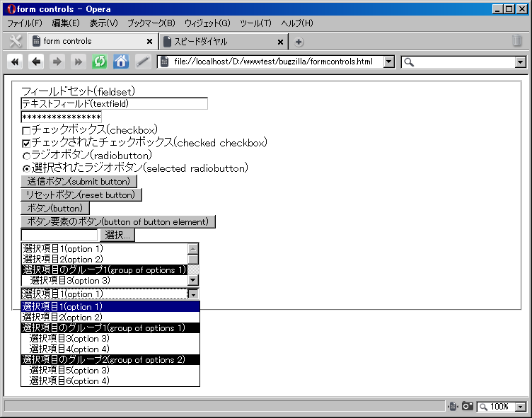The width and height of the screenshot is (532, 418).
Task: Open the ウィジェット(G) menu
Action: (207, 23)
